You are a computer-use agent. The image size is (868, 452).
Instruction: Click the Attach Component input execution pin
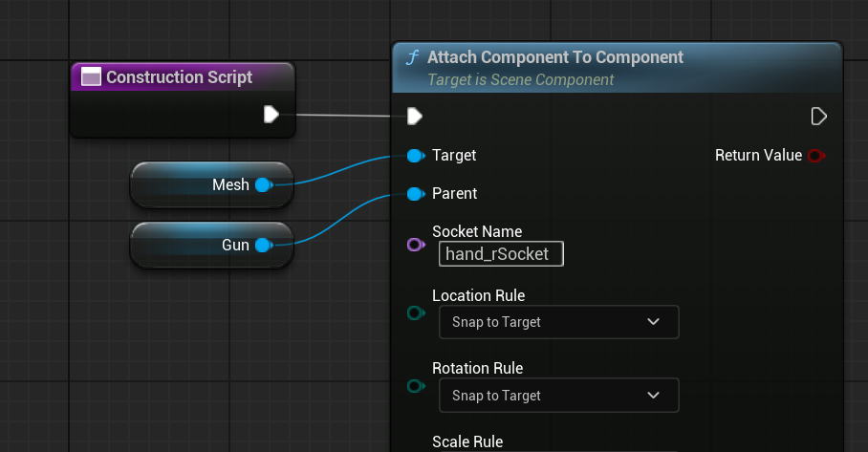click(415, 117)
